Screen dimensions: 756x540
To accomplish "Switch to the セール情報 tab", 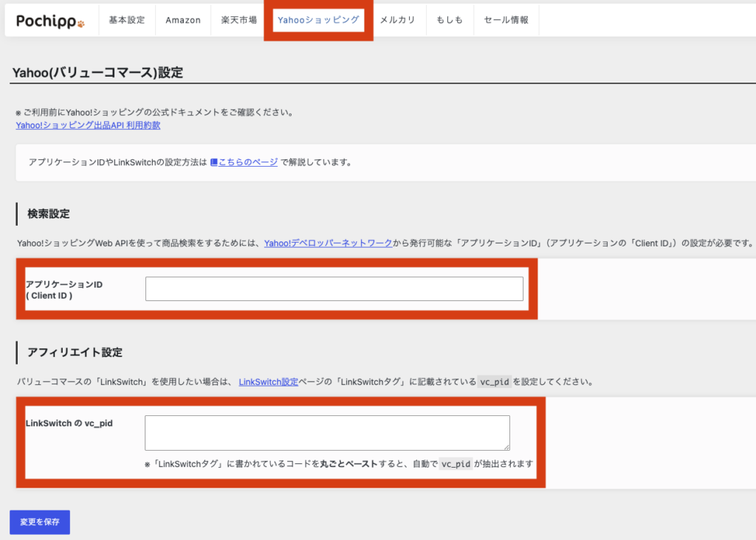I will [x=506, y=20].
